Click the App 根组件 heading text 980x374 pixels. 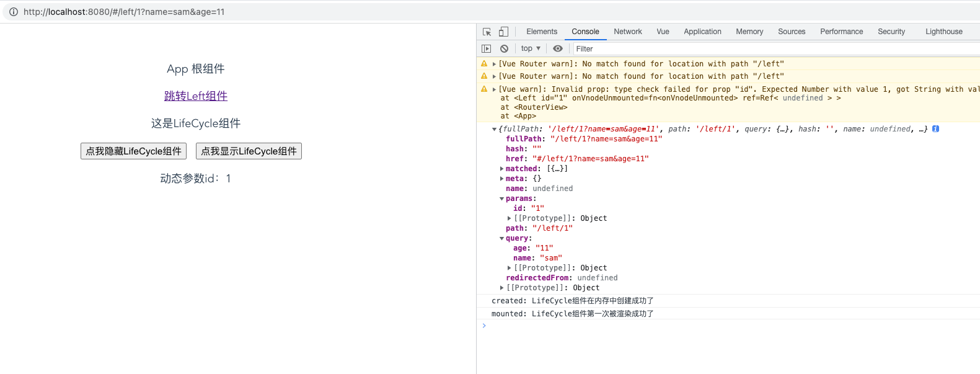point(196,69)
